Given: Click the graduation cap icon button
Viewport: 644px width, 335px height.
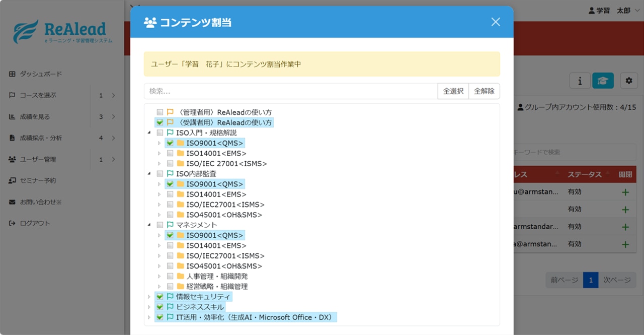Looking at the screenshot, I should [603, 80].
